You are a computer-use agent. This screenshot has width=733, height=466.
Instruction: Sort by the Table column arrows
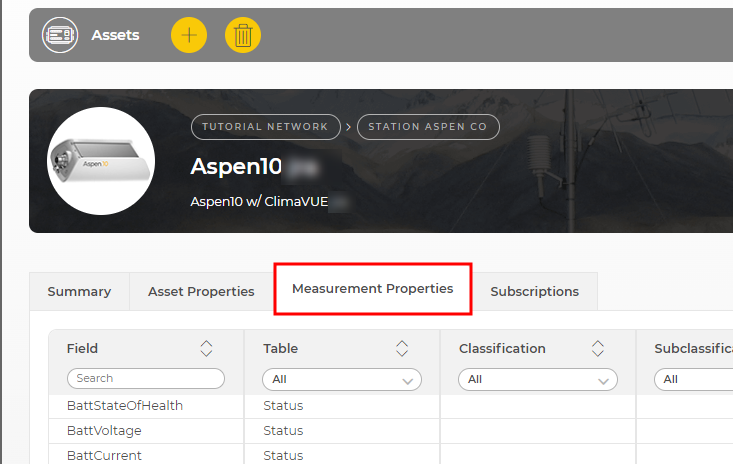(x=402, y=349)
